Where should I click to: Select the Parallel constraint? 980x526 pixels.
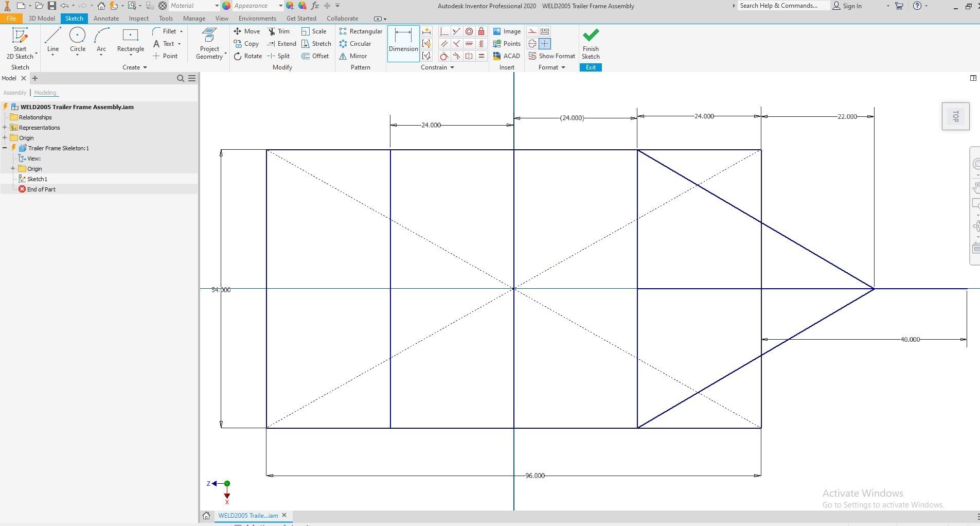click(x=443, y=44)
